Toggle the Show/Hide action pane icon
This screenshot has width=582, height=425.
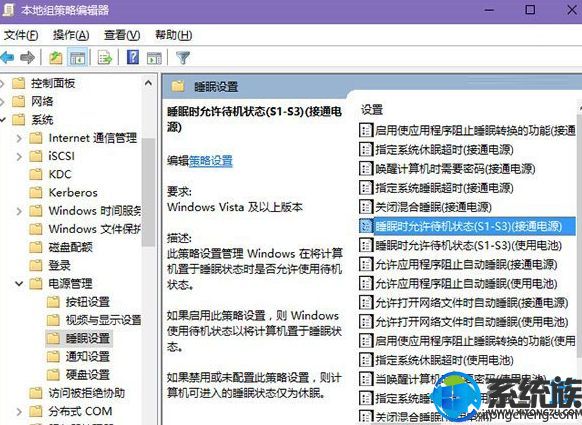(x=154, y=58)
